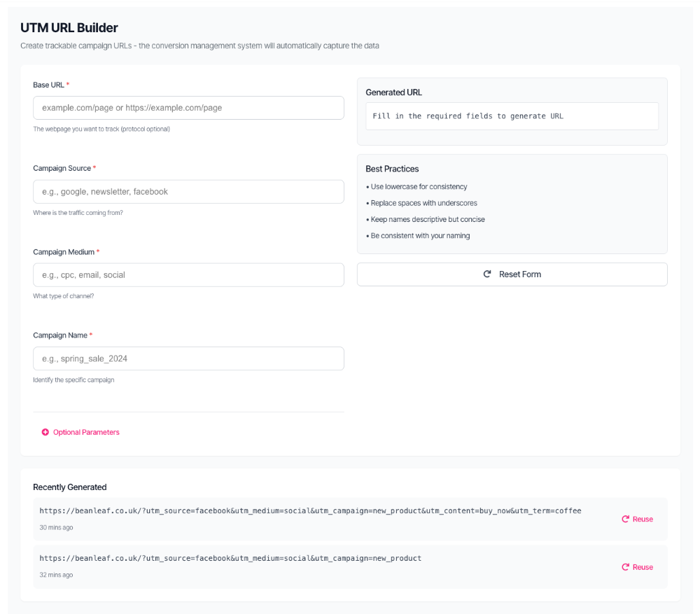Click the plus icon next to Optional Parameters

coord(45,432)
